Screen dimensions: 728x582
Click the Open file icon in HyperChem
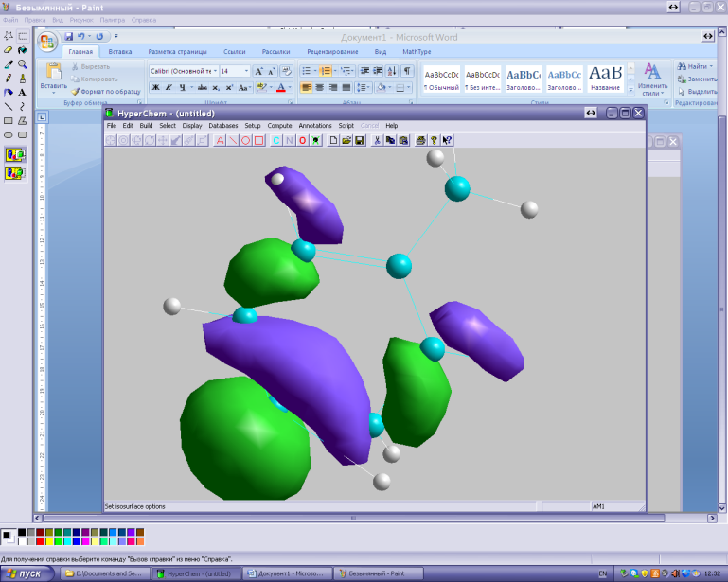[346, 140]
